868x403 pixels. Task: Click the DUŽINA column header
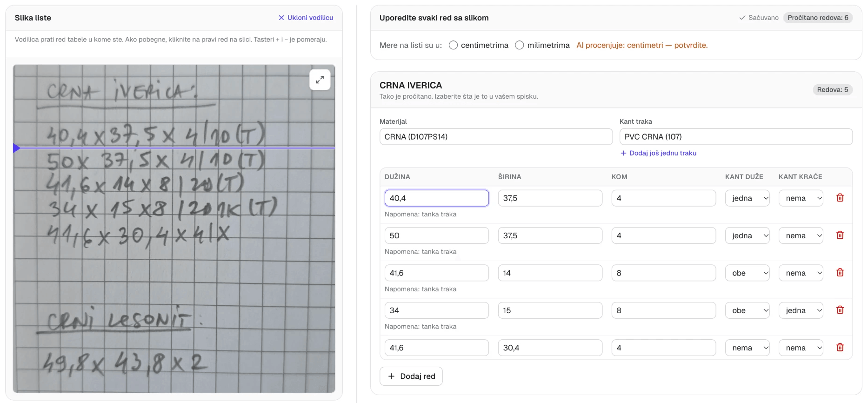(397, 177)
